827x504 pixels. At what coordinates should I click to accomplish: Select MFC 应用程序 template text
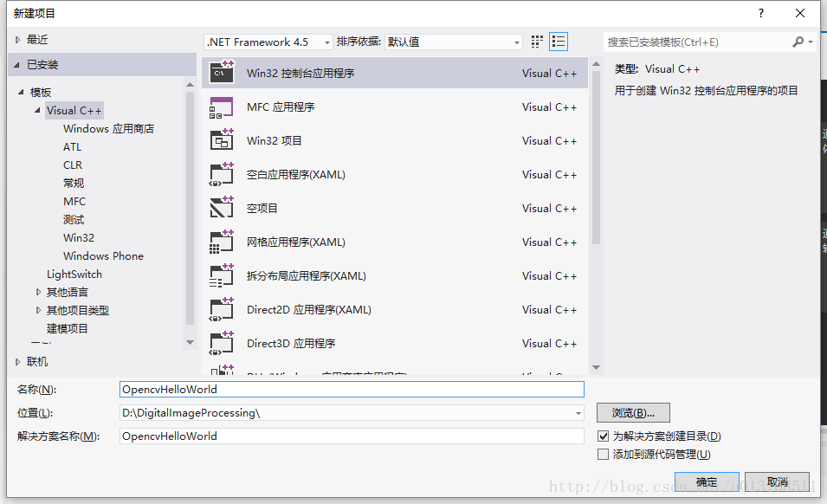point(281,107)
